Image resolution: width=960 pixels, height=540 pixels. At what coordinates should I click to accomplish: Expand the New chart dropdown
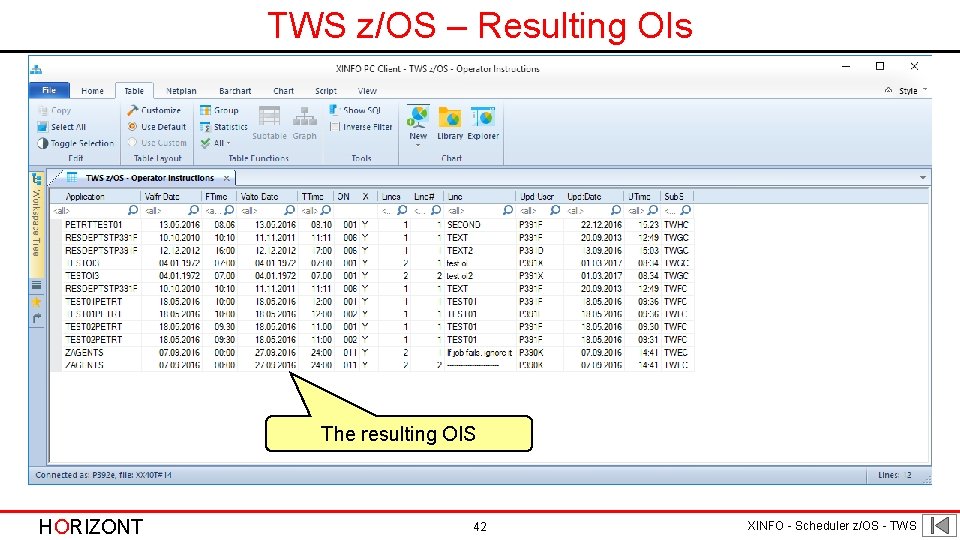click(418, 144)
